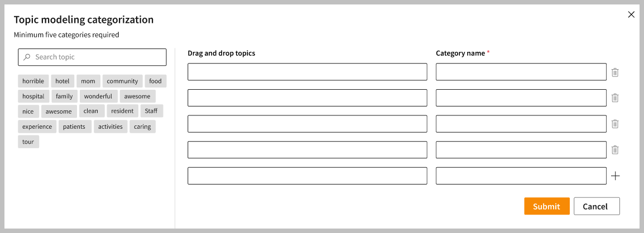Select the 'wonderful' topic tag

pyautogui.click(x=98, y=96)
